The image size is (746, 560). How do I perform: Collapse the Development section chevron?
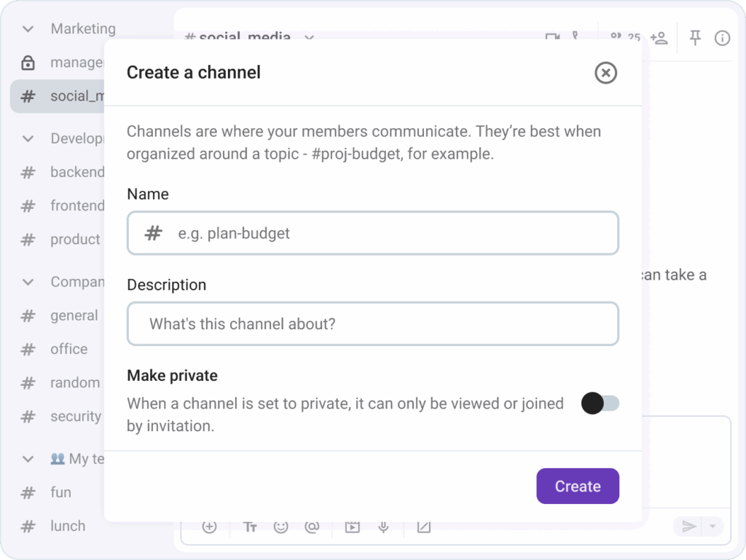pos(28,138)
